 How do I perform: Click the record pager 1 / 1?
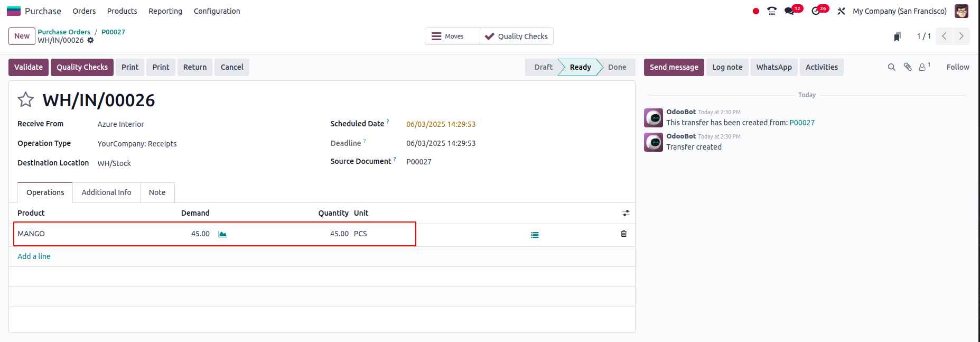[x=923, y=36]
